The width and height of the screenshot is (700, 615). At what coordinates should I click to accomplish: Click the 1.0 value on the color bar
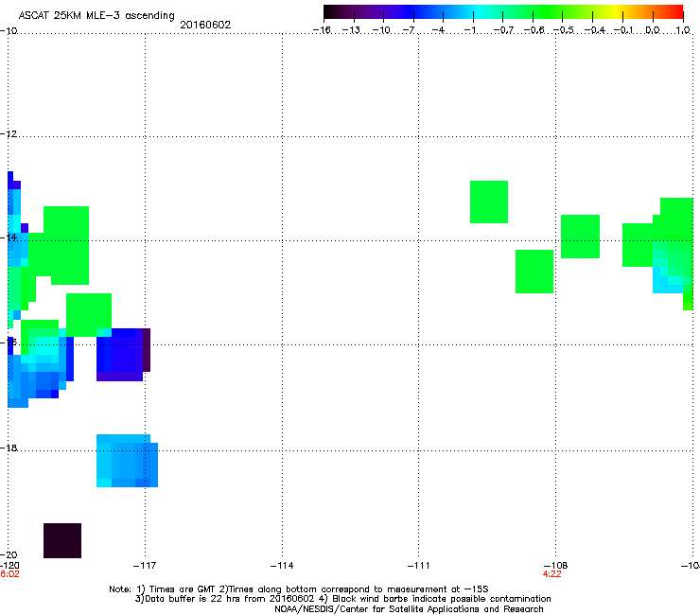(683, 30)
